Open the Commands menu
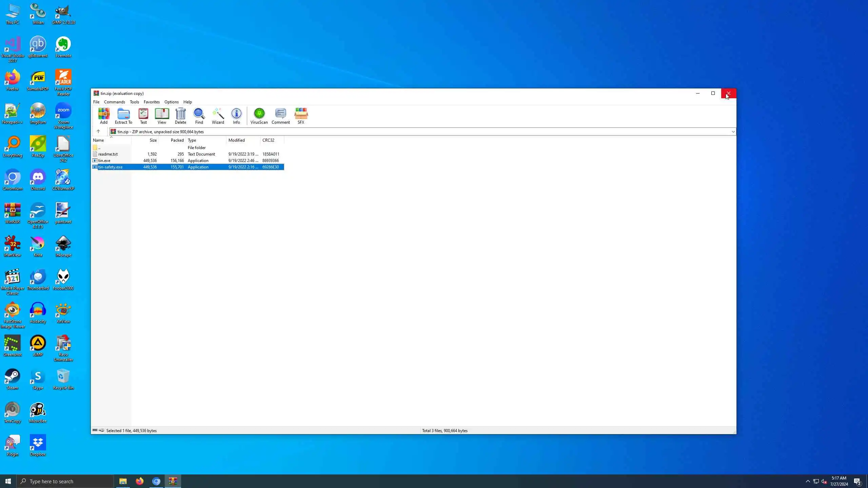The width and height of the screenshot is (868, 488). (x=114, y=102)
